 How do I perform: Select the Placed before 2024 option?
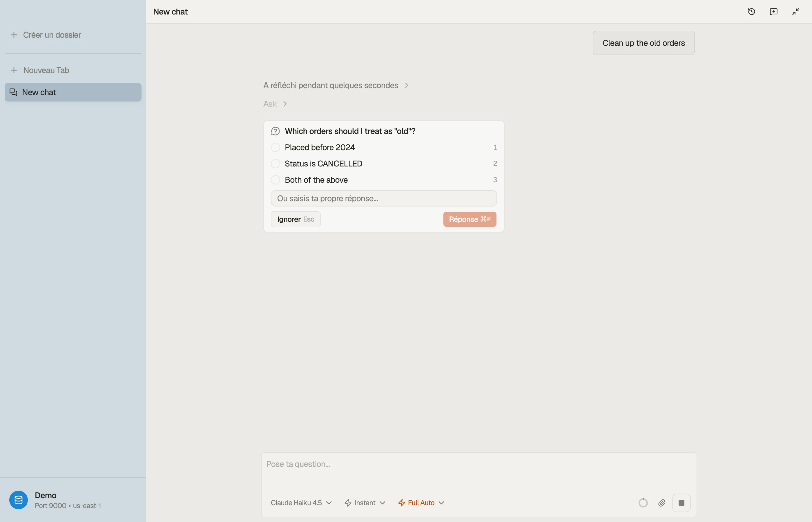pyautogui.click(x=384, y=147)
